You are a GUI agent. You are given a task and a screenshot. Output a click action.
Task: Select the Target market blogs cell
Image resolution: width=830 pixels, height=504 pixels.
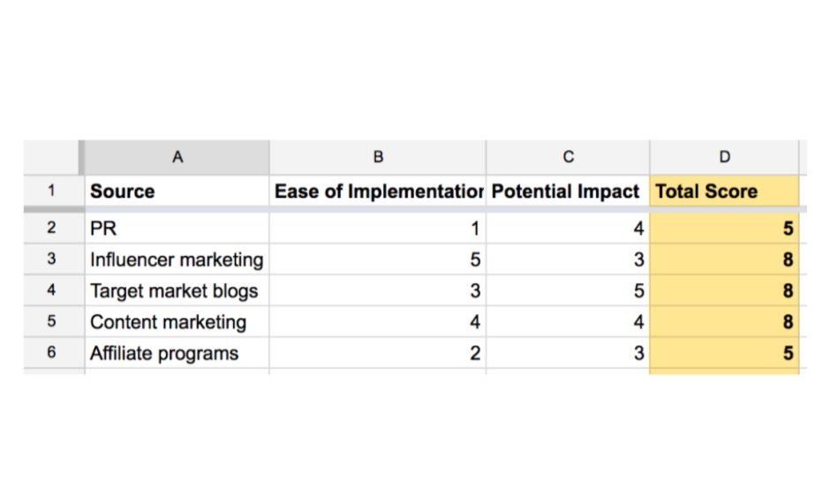(x=177, y=290)
